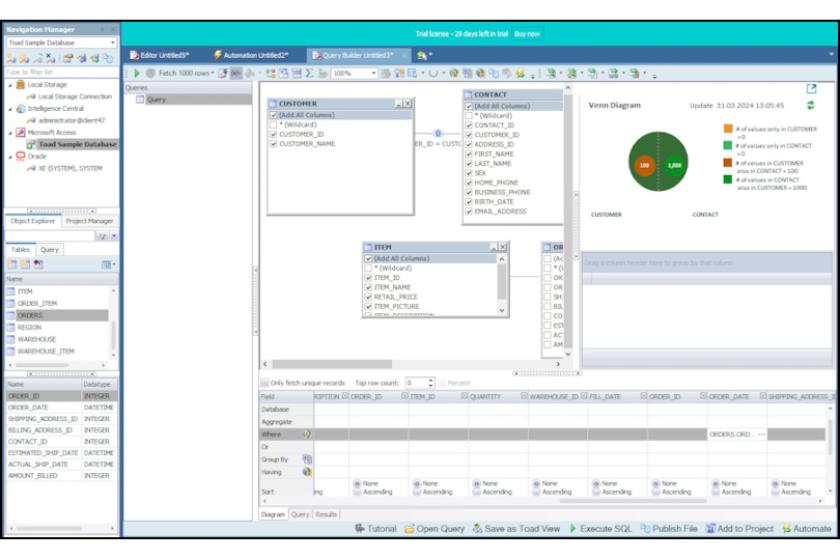Screen dimensions: 840x560
Task: Click the Having row icon
Action: [307, 472]
